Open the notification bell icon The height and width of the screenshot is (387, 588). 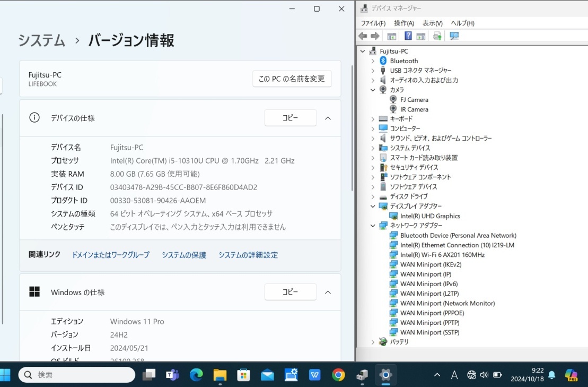tap(552, 375)
